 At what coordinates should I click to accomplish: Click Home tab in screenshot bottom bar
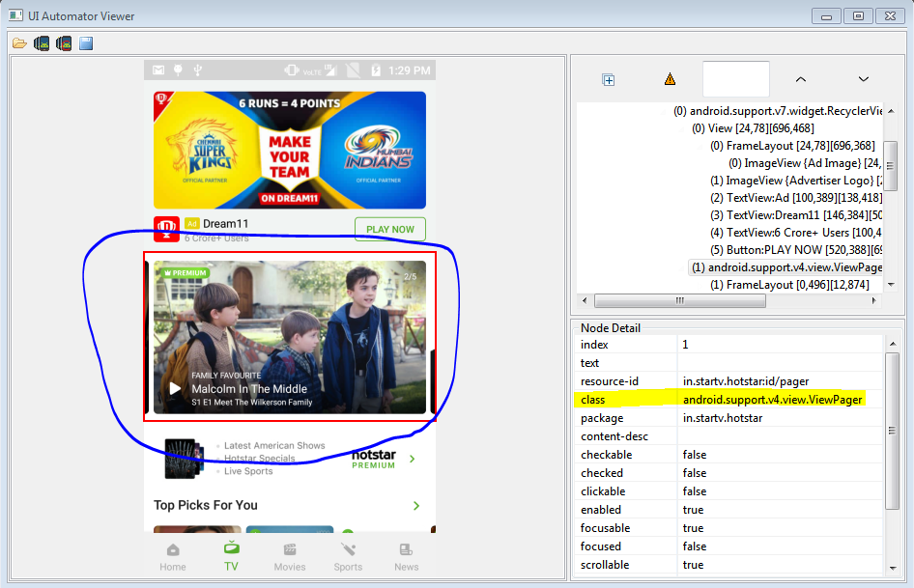(173, 557)
